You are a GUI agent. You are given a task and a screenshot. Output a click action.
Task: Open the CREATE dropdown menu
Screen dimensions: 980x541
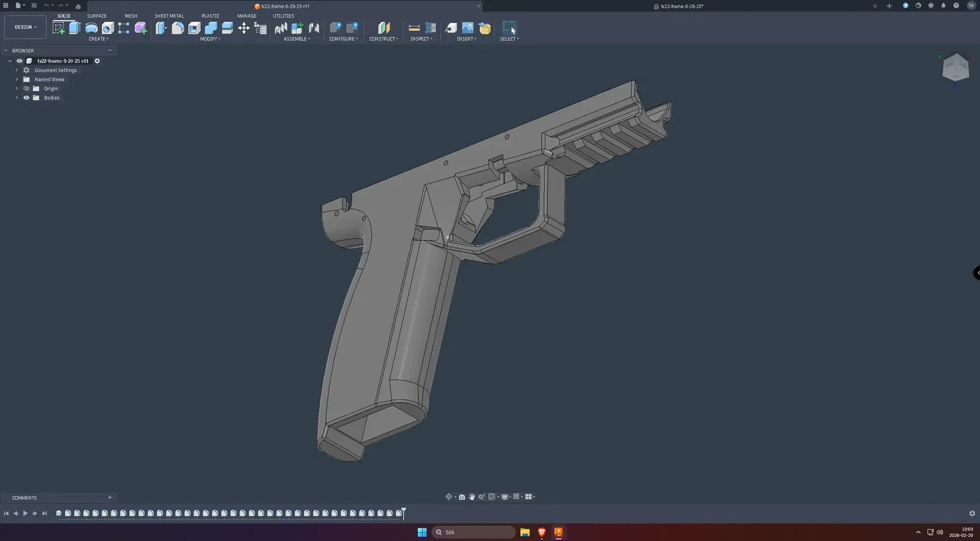[x=99, y=39]
